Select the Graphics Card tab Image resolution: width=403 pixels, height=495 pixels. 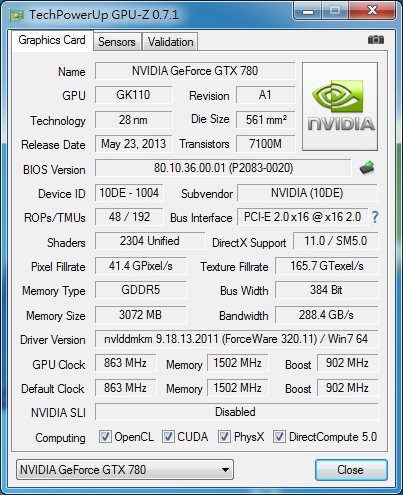pyautogui.click(x=52, y=40)
